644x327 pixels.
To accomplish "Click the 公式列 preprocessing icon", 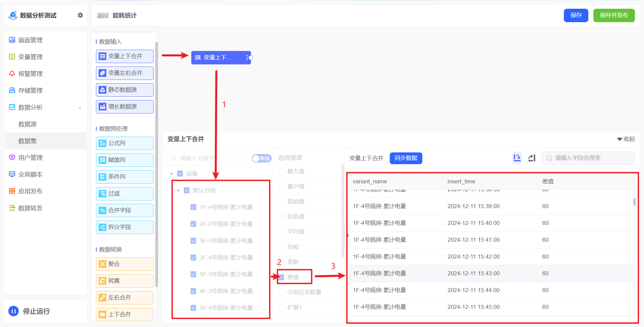I will (103, 143).
